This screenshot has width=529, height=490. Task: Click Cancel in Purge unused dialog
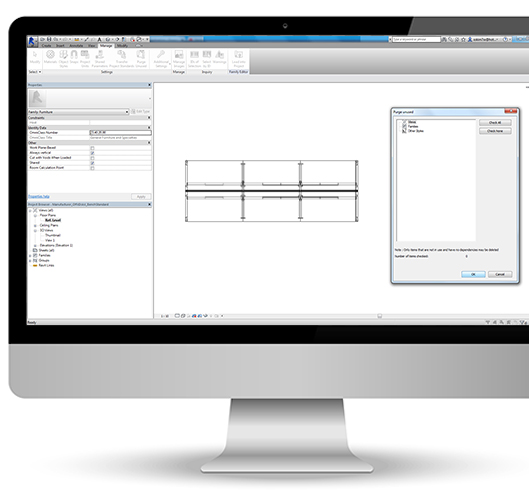[x=500, y=274]
